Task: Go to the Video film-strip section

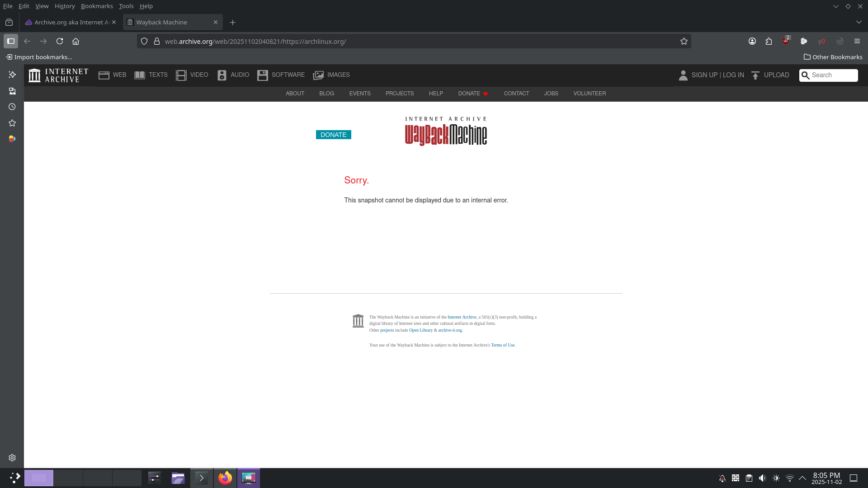Action: pos(192,75)
